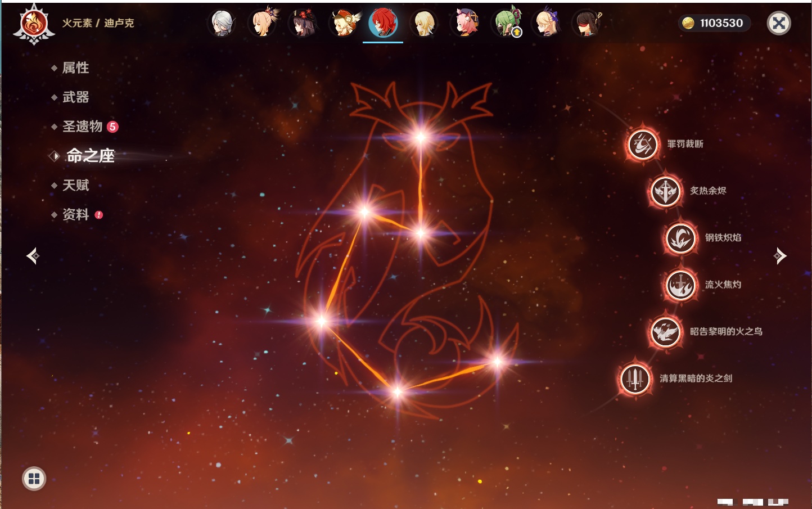Click the star at the owl's chest center
This screenshot has height=509, width=812.
point(421,233)
